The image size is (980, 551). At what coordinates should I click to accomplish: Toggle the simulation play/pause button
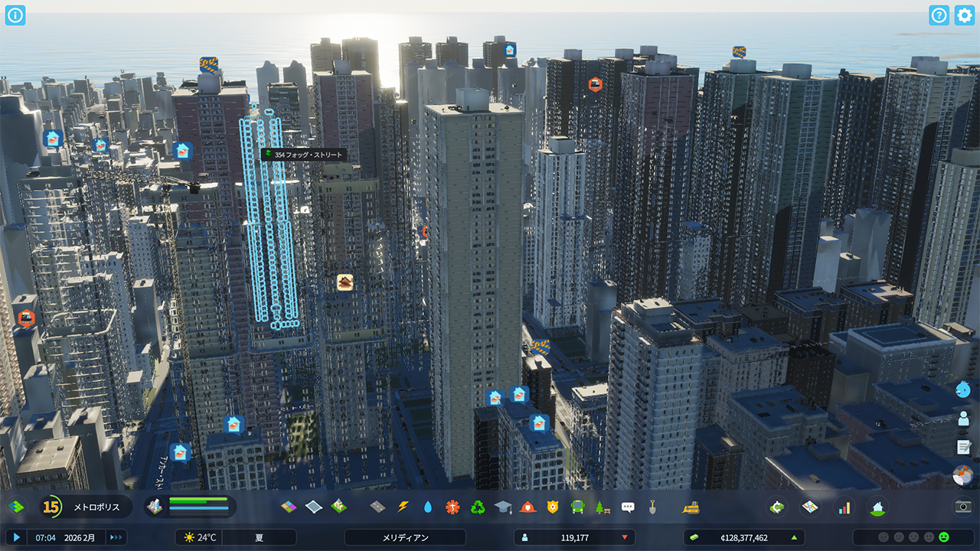point(17,537)
